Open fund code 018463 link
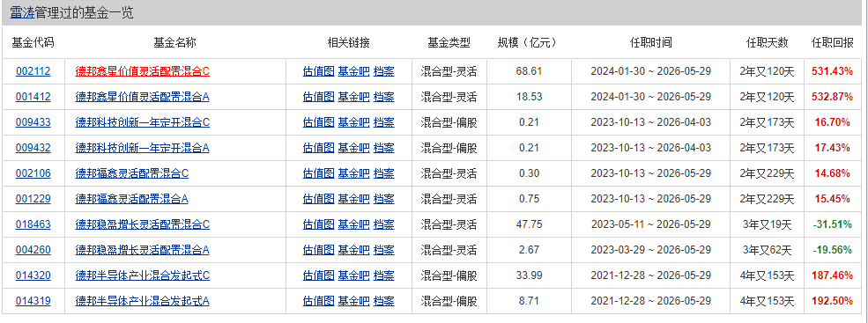Screen dimensions: 868x323 [x=33, y=224]
